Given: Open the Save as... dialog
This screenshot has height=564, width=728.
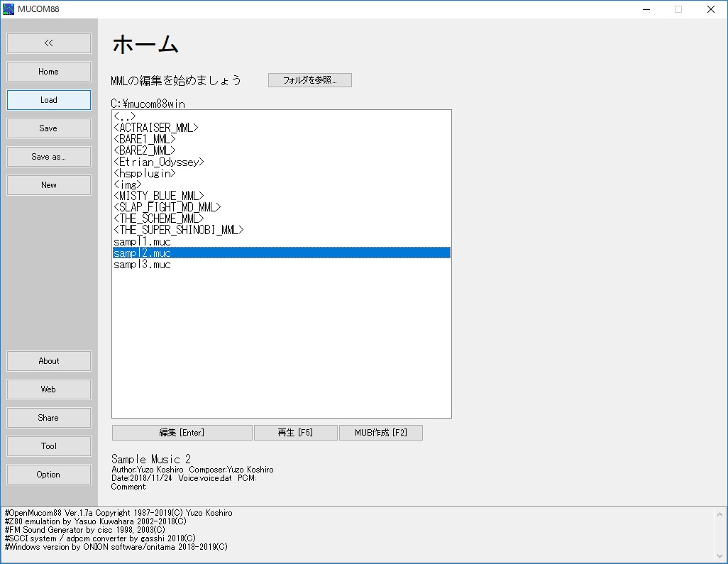Looking at the screenshot, I should (x=49, y=157).
